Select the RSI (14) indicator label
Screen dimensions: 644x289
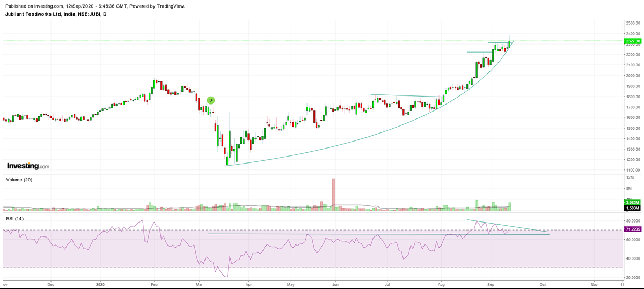(16, 219)
